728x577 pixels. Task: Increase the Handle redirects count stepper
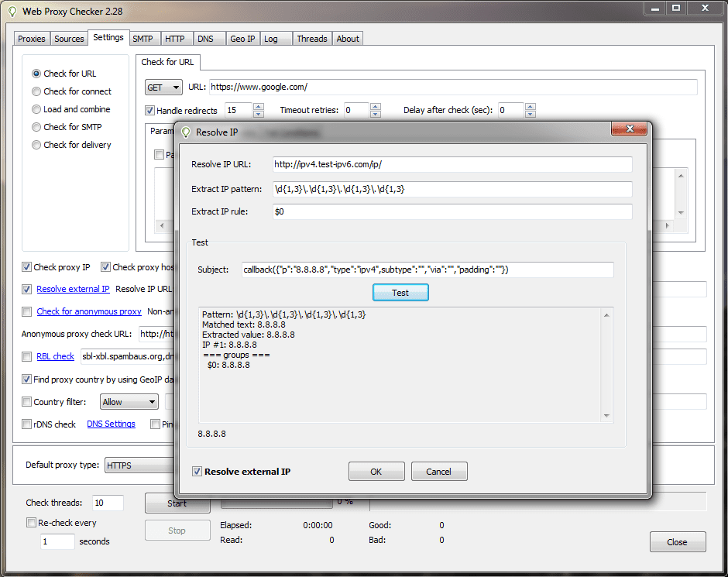click(x=259, y=107)
